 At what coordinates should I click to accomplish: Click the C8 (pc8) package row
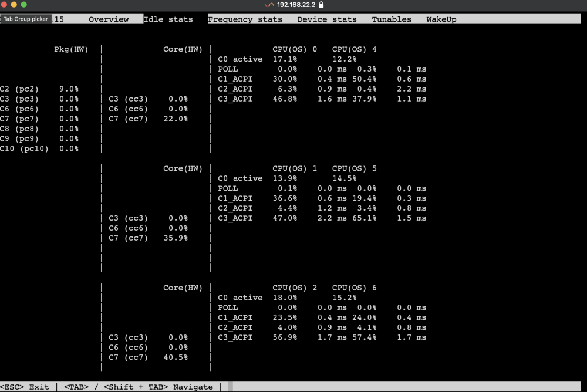tap(39, 129)
